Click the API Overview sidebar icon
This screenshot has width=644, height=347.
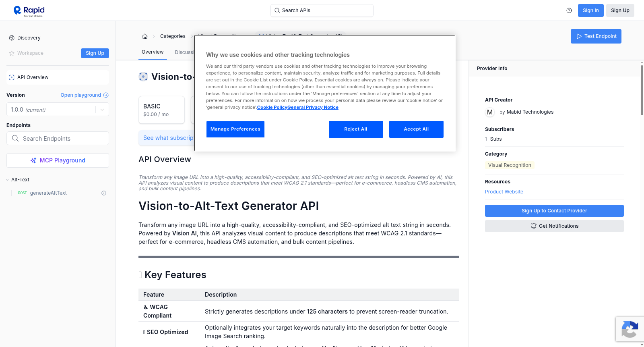[x=12, y=77]
